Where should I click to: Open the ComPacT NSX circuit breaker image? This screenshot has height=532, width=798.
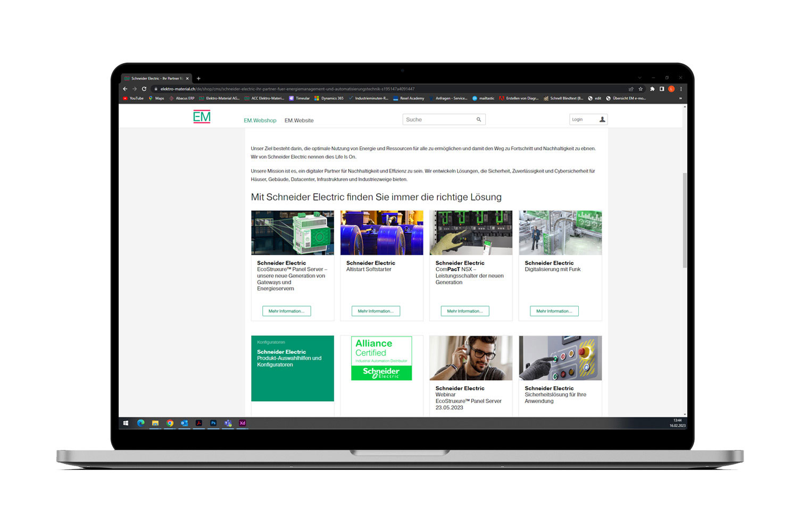471,232
